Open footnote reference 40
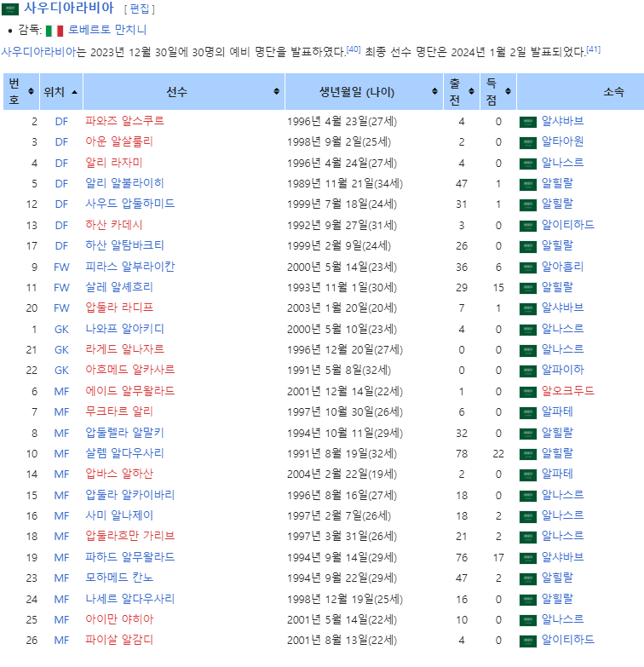 (354, 49)
